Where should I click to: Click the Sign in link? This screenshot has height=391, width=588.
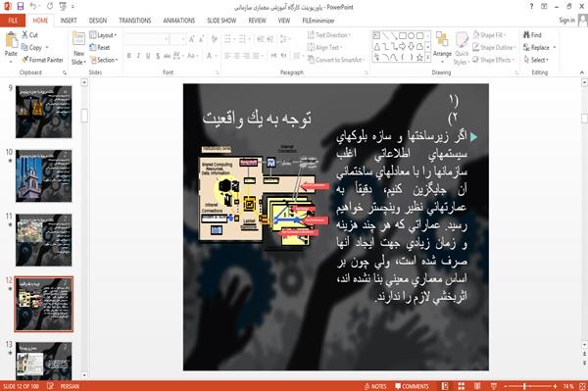pyautogui.click(x=566, y=21)
